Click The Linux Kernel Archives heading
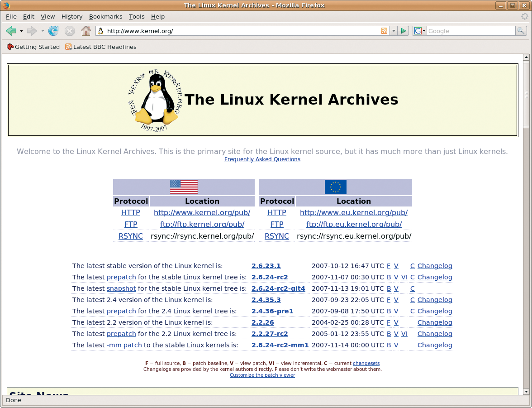 291,100
